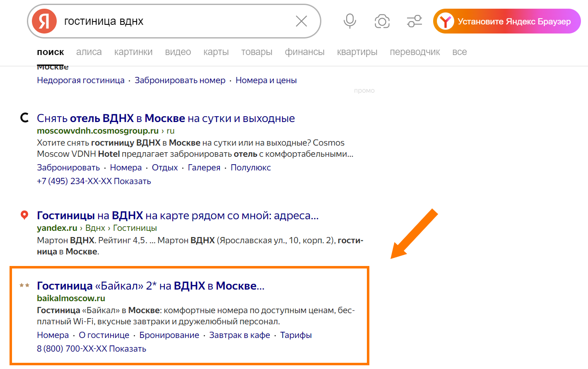
Task: Open the Полулюкс sitelink
Action: point(251,168)
